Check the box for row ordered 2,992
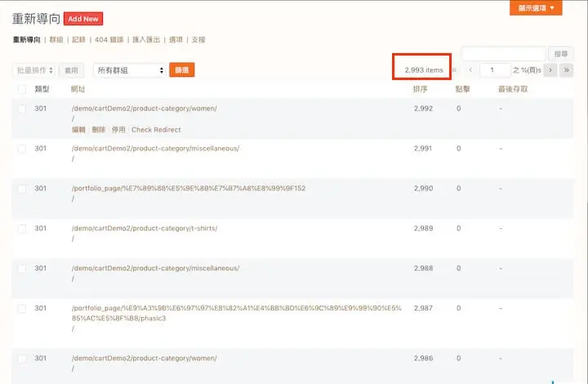This screenshot has height=384, width=588. click(x=22, y=109)
